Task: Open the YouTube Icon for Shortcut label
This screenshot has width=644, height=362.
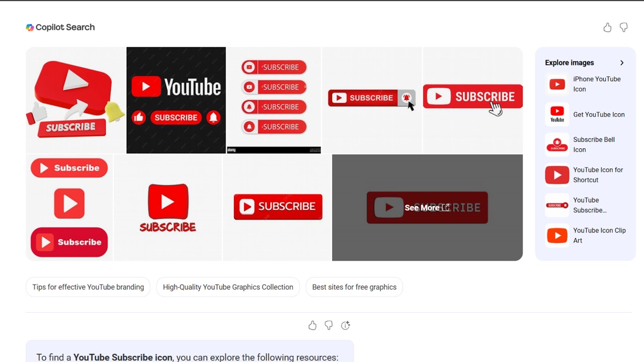Action: point(598,175)
